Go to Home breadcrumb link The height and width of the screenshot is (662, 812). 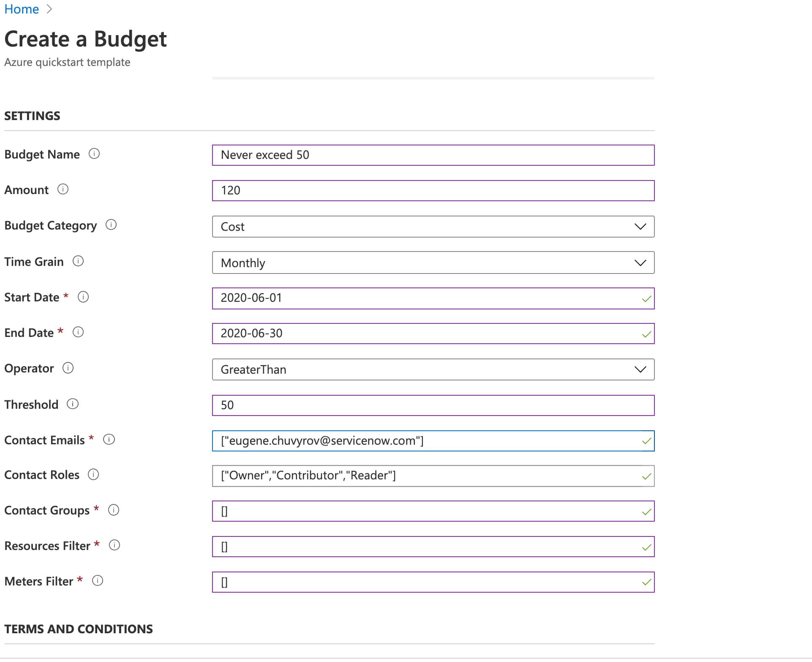22,9
